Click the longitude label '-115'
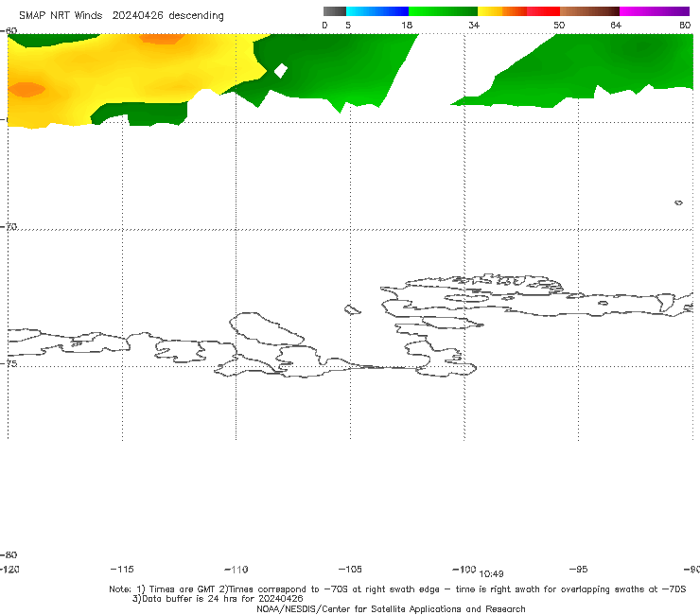 pos(122,569)
